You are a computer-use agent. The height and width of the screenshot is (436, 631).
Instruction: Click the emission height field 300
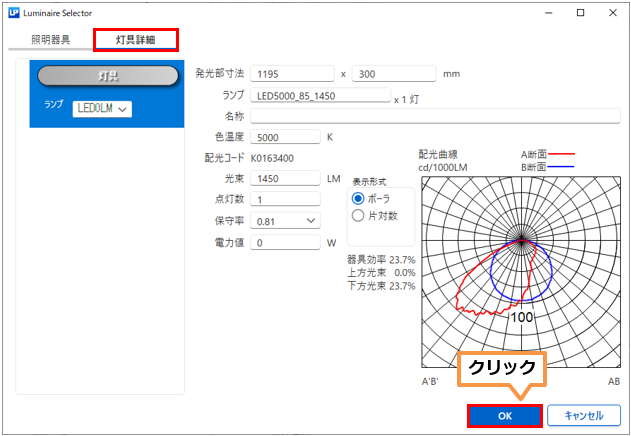[x=393, y=74]
